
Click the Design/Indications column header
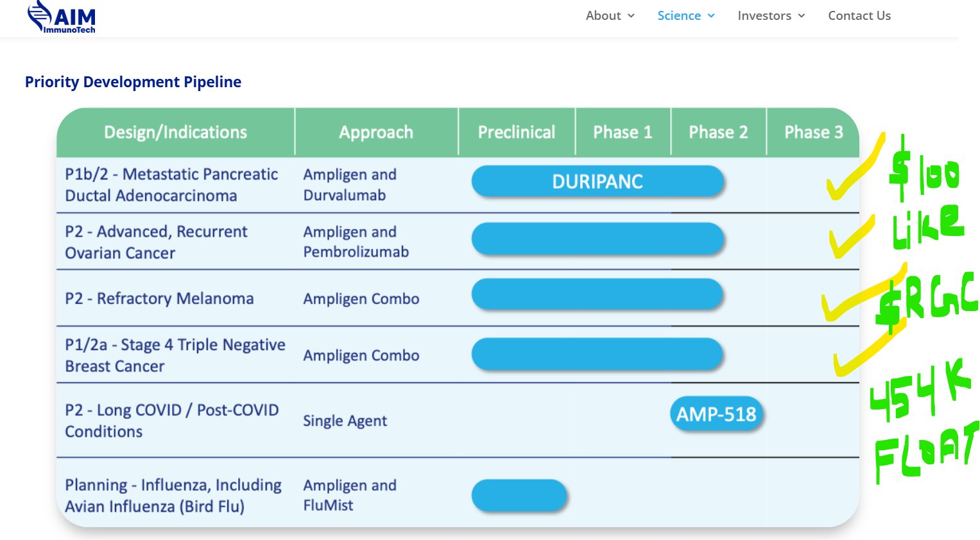(x=175, y=132)
